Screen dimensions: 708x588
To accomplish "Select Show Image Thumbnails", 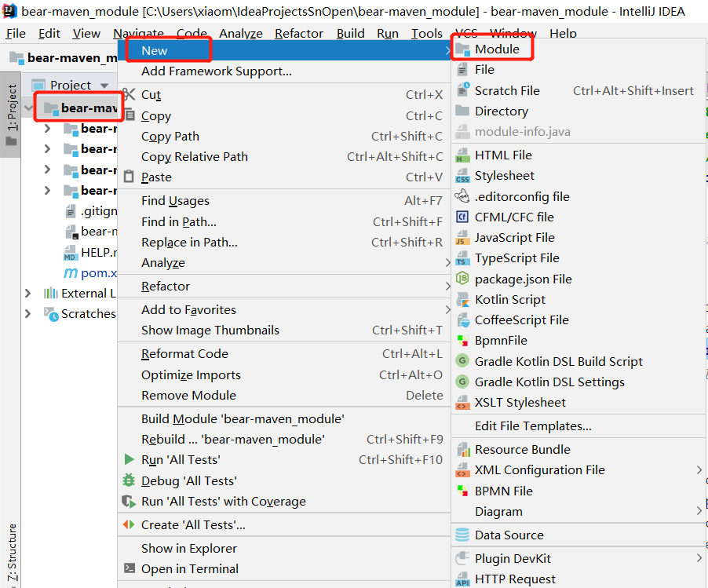I will coord(284,331).
